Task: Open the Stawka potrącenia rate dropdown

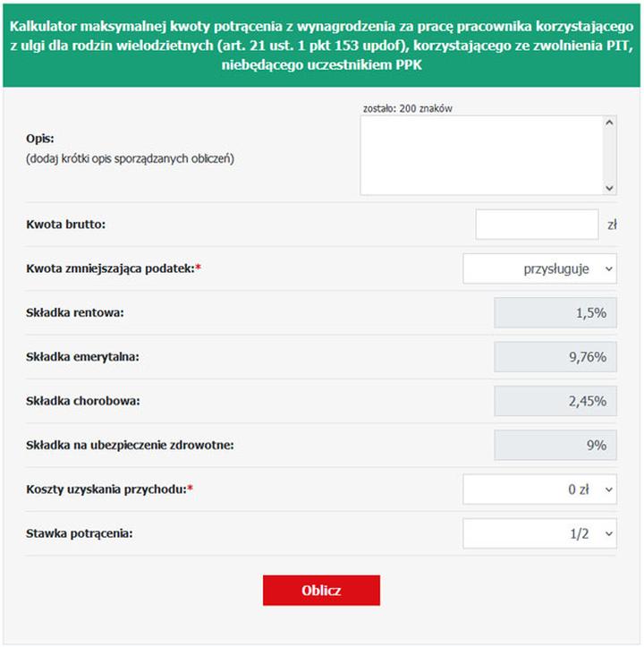Action: tap(539, 533)
